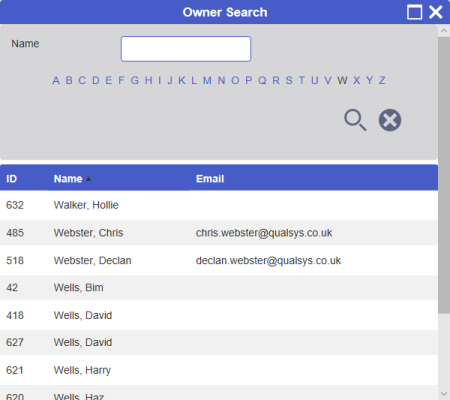Sort by the Name column header
The image size is (450, 400).
tap(68, 179)
